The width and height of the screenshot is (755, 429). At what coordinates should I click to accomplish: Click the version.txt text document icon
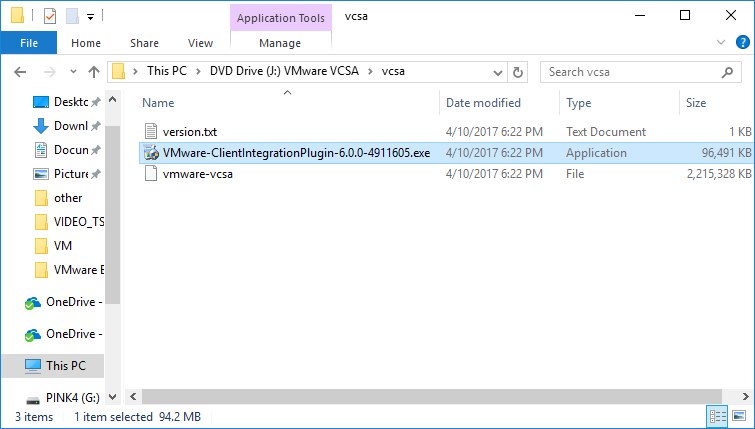[x=151, y=131]
